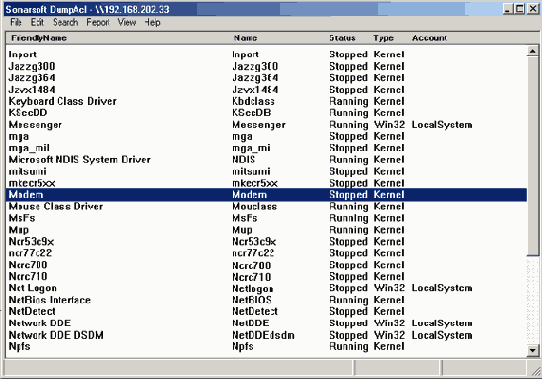Click the vertical scrollbar thumb
Viewport: 542px width, 379px height.
click(x=532, y=156)
